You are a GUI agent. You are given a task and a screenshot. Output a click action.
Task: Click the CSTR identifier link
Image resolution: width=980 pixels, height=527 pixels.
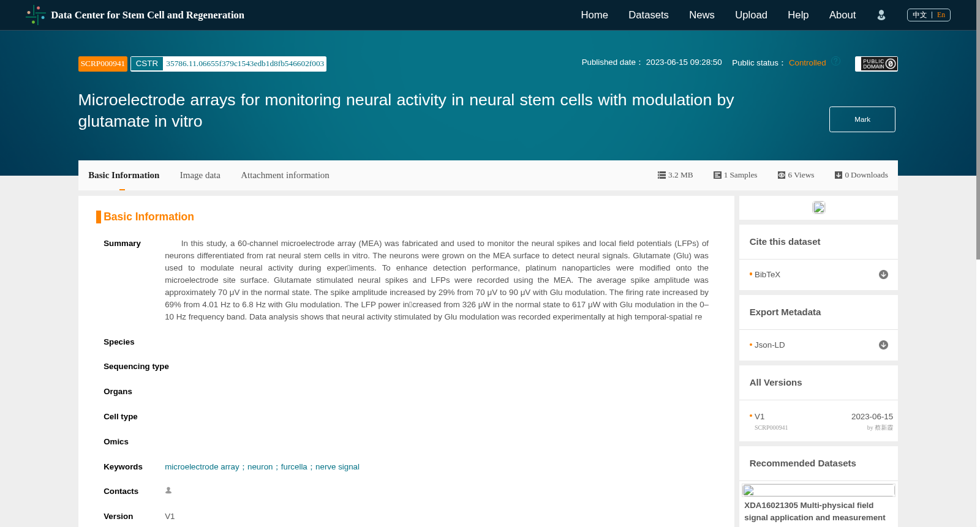coord(245,64)
